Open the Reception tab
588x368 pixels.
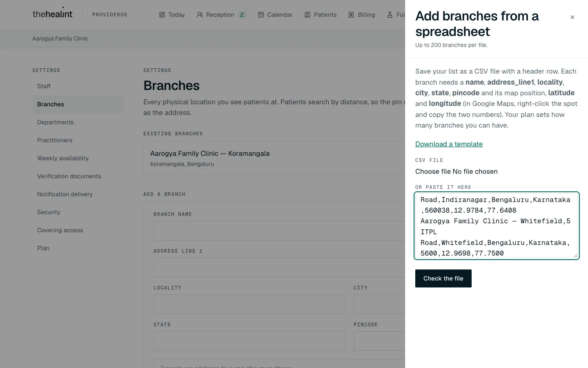pyautogui.click(x=221, y=15)
